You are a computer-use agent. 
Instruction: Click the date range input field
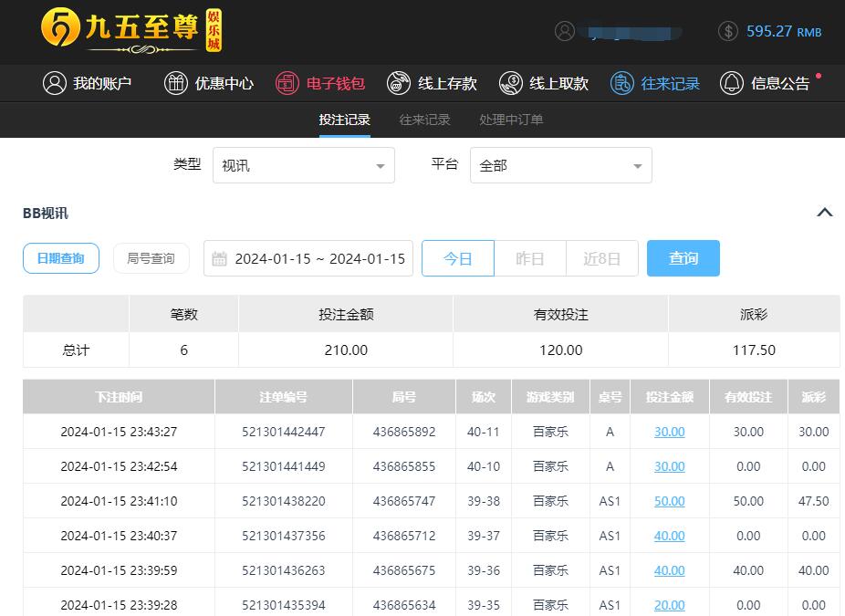(308, 258)
